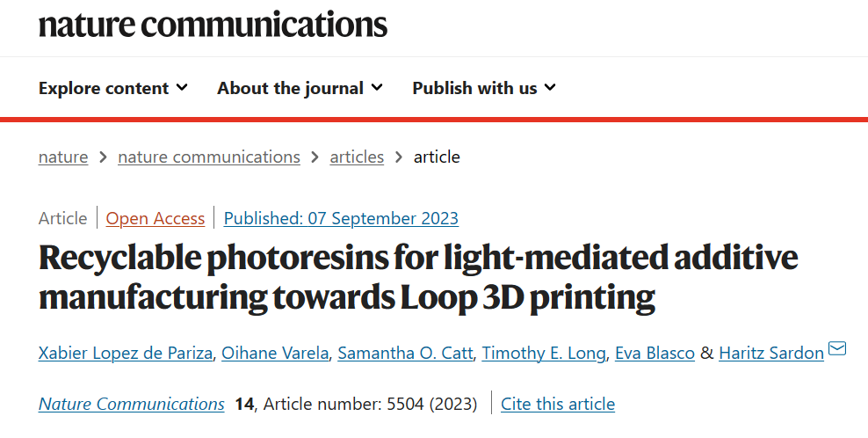Open the nature communications breadcrumb link

click(209, 157)
